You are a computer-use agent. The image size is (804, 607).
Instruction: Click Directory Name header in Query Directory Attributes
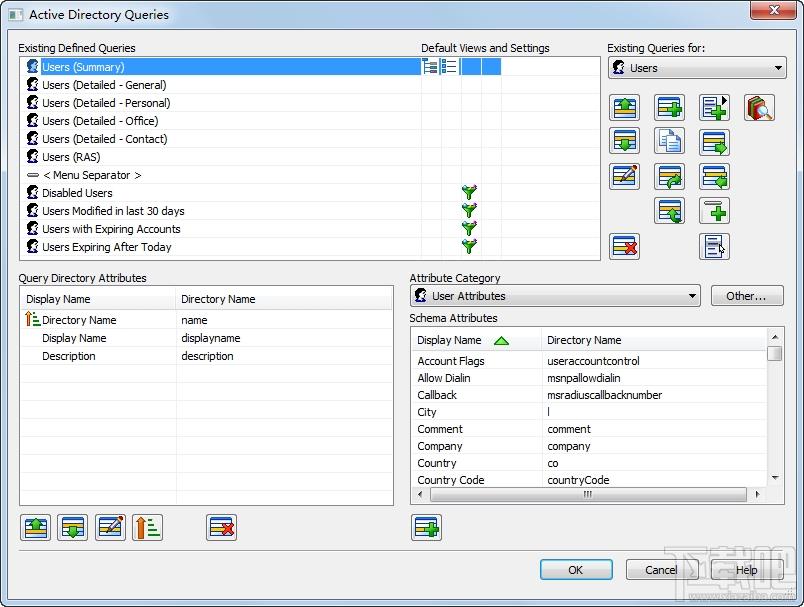tap(284, 299)
